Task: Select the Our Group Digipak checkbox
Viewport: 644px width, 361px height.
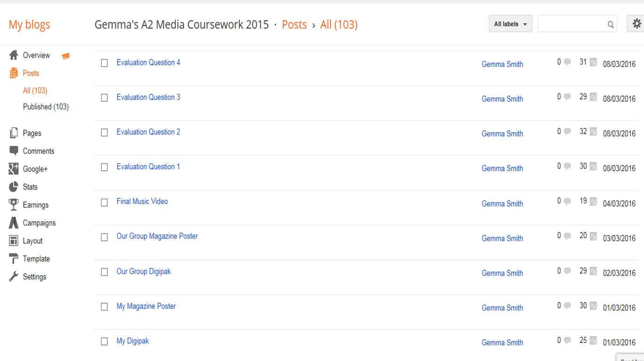Action: pos(104,272)
